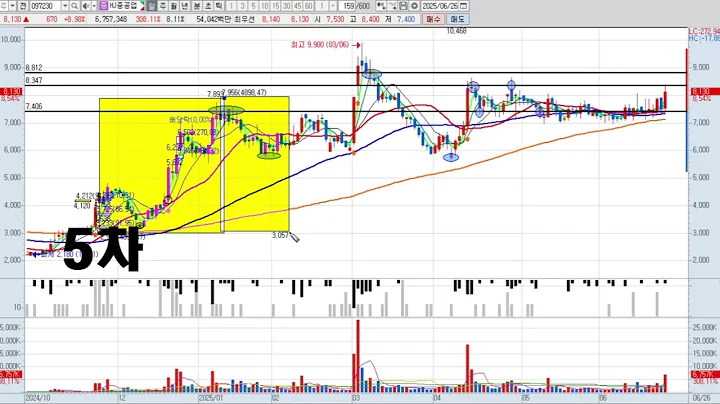The width and height of the screenshot is (720, 404).
Task: Select the second (초) chart period button
Action: coord(208,6)
